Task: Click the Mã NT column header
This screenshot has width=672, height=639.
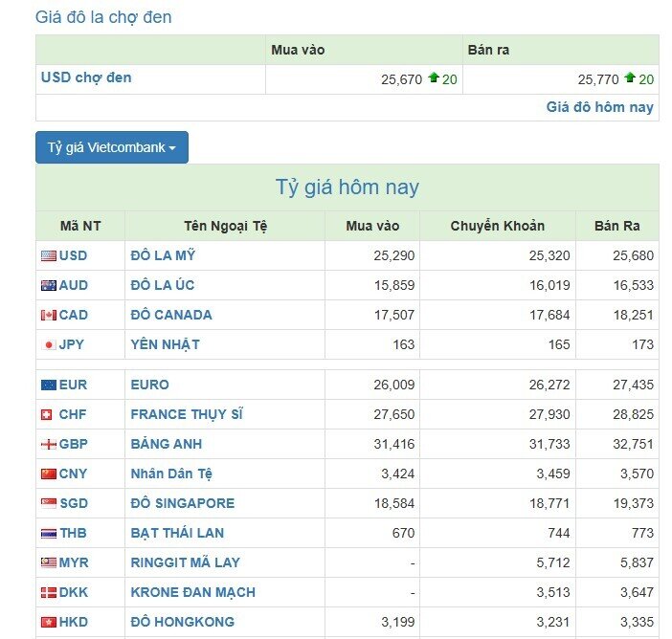Action: pyautogui.click(x=80, y=226)
